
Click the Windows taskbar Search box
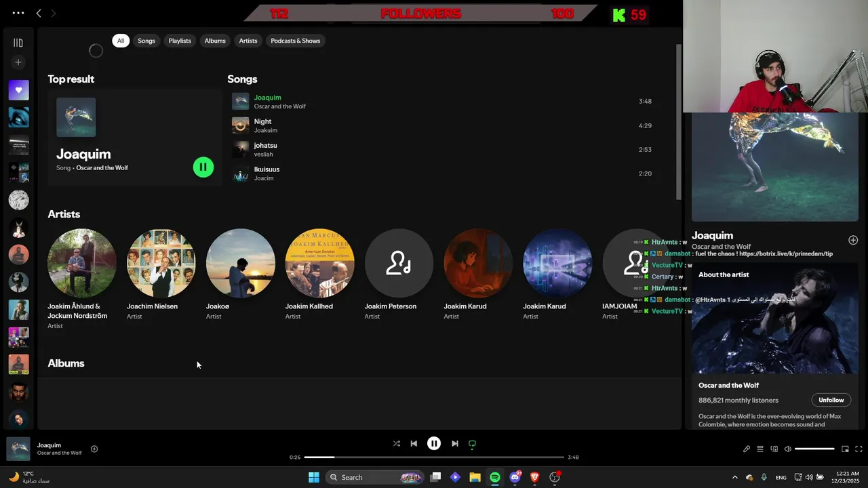[376, 477]
